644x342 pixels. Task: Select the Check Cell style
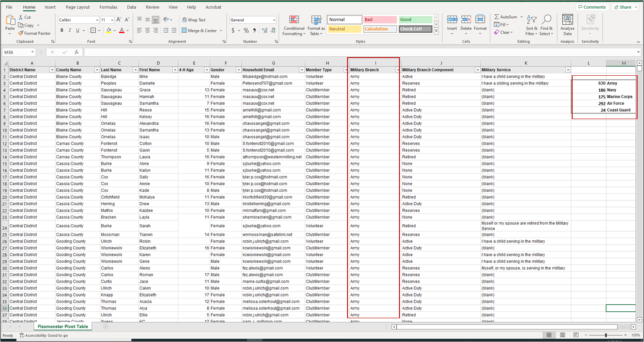415,29
